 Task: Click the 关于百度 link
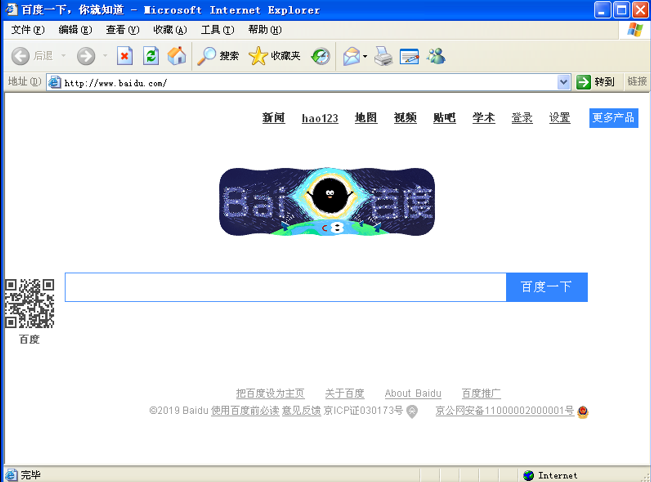click(345, 393)
